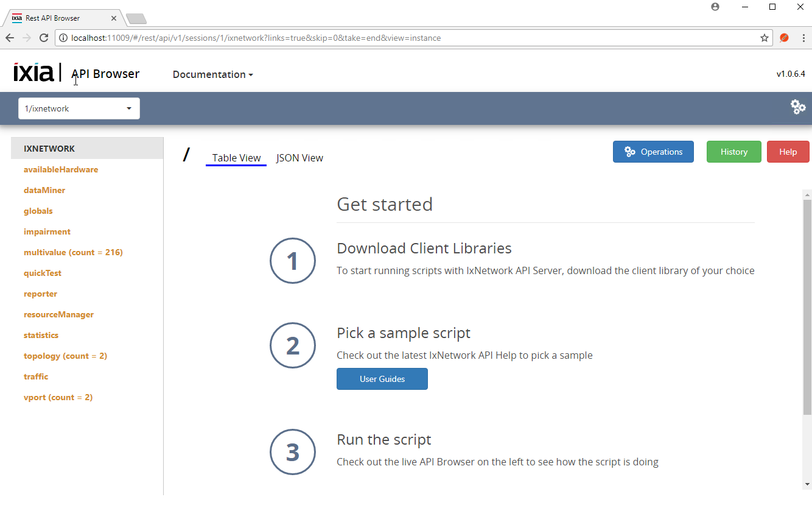Click the Download Client Libraries heading
812x508 pixels.
tap(424, 249)
